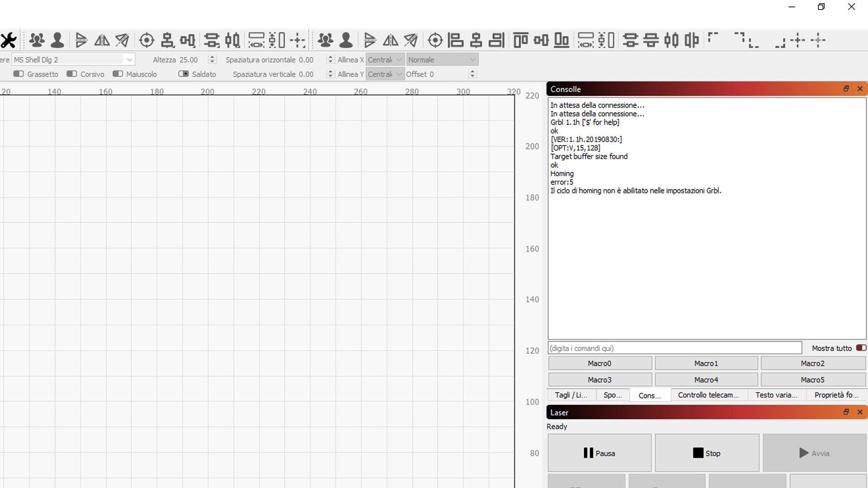The height and width of the screenshot is (488, 868).
Task: Open the MS Shell Dlg 2 font dropdown
Action: point(73,60)
